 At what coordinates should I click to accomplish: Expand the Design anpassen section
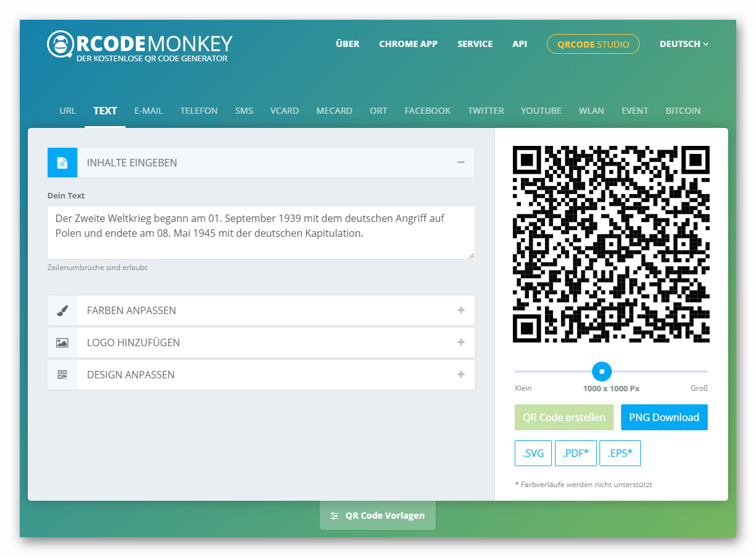pyautogui.click(x=461, y=375)
